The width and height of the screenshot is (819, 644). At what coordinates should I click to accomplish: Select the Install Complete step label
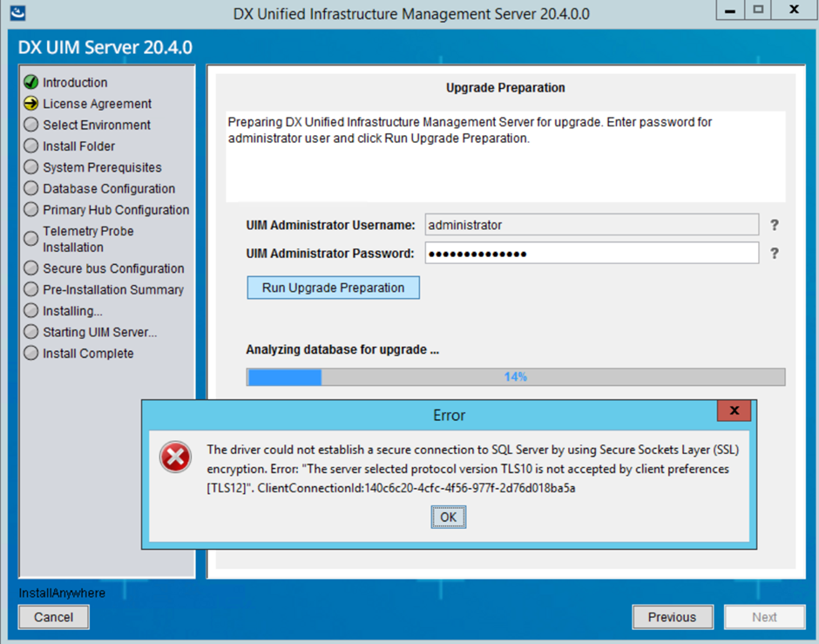pyautogui.click(x=88, y=354)
